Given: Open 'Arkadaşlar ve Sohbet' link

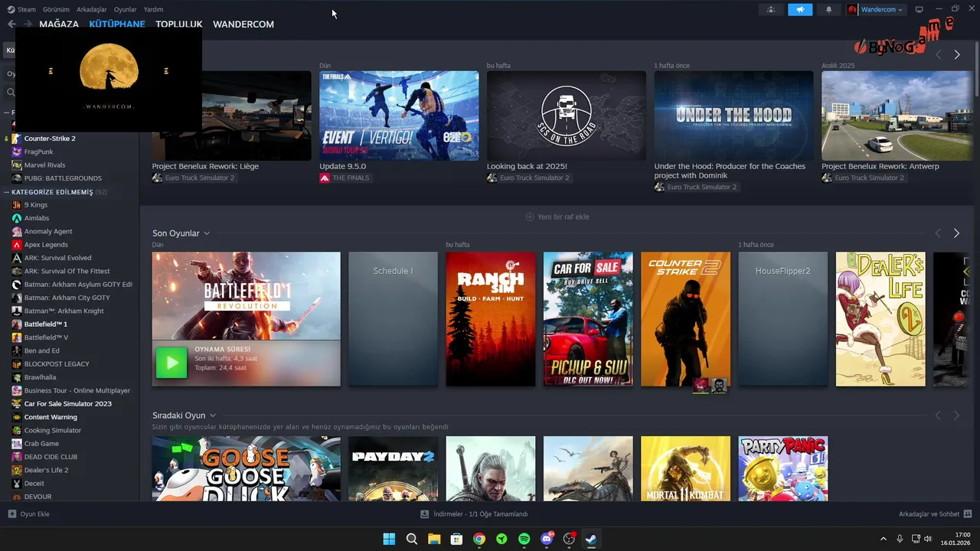Looking at the screenshot, I should [x=929, y=514].
